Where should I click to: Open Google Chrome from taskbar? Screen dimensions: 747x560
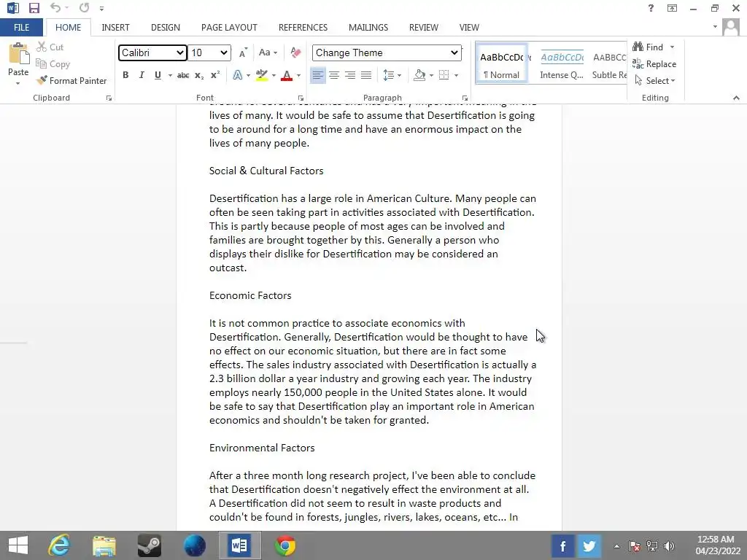tap(285, 545)
